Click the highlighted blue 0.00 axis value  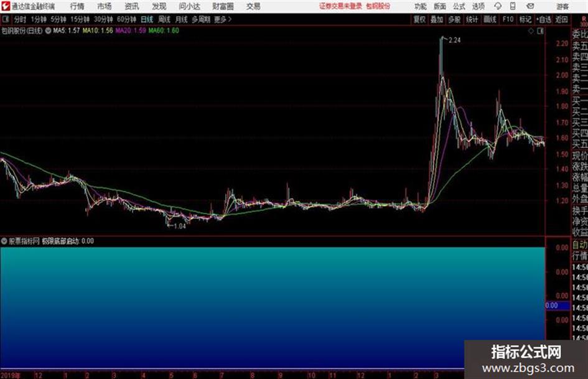(x=558, y=306)
